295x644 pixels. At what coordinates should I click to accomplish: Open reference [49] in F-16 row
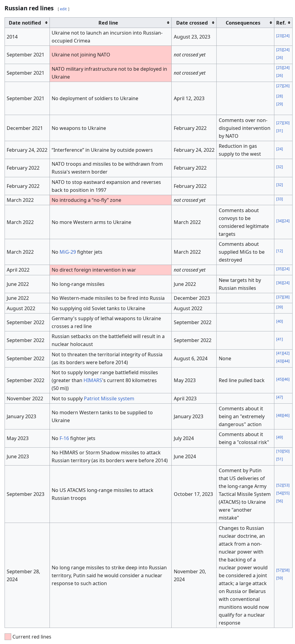(x=280, y=437)
